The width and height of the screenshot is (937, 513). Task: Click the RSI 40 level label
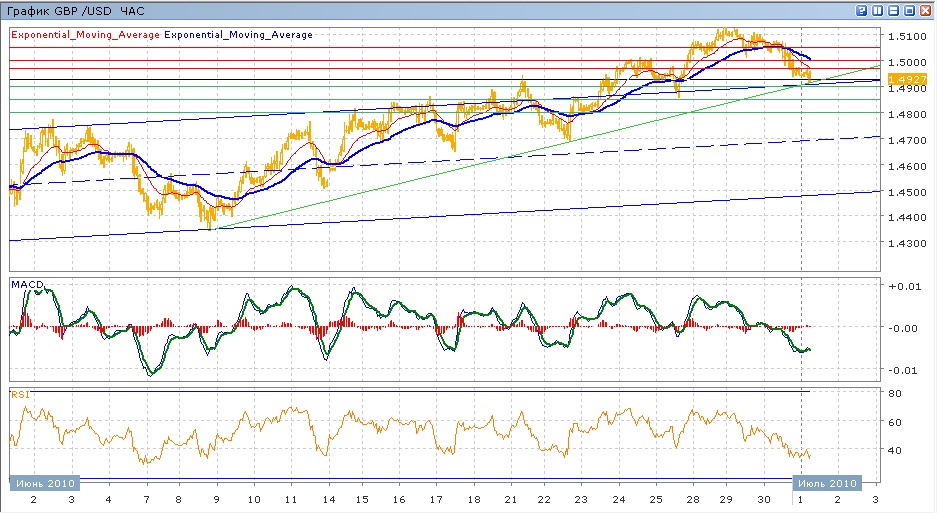click(x=895, y=450)
